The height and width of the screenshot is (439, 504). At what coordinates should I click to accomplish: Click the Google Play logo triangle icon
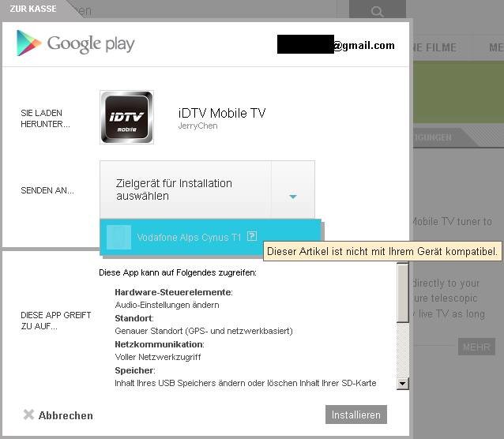(29, 43)
